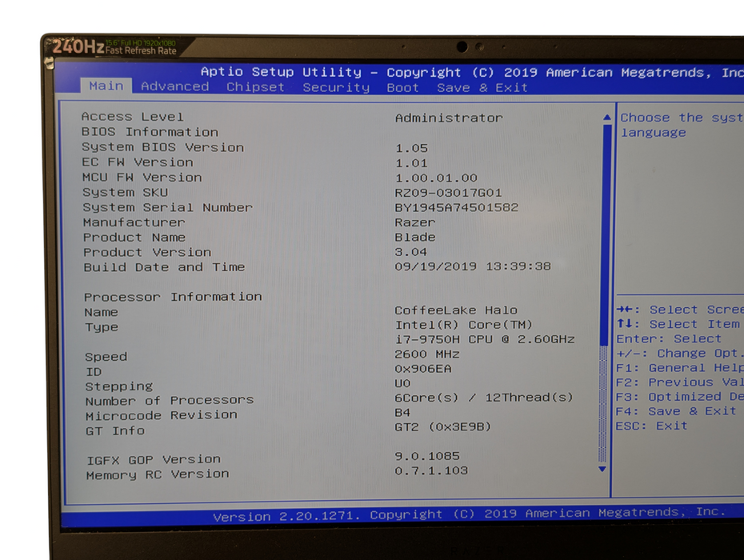The width and height of the screenshot is (744, 560).
Task: Open the Chipset tab
Action: 255,87
